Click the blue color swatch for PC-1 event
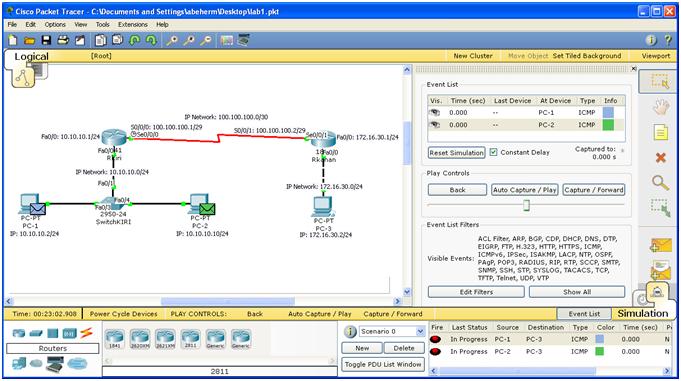Image resolution: width=681 pixels, height=381 pixels. click(608, 113)
